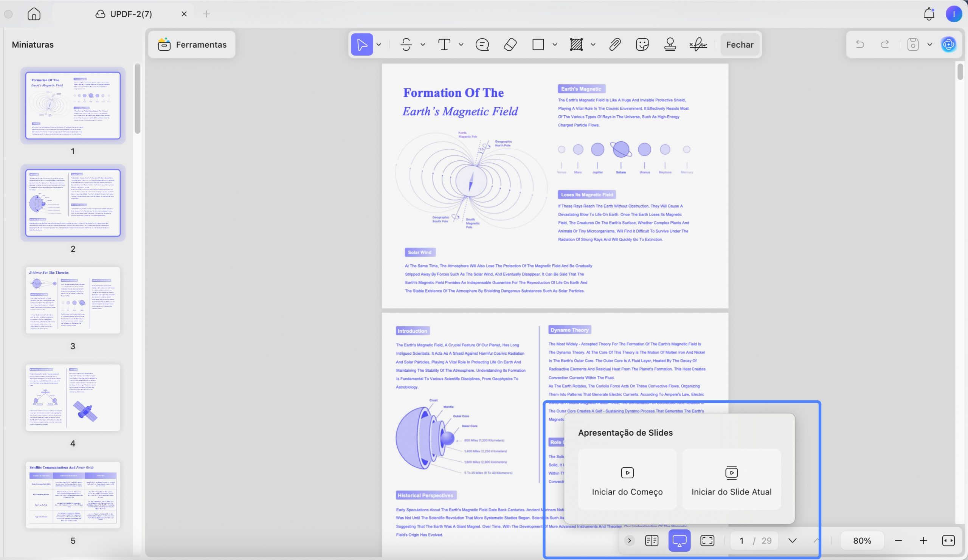Click the save document icon

(913, 45)
